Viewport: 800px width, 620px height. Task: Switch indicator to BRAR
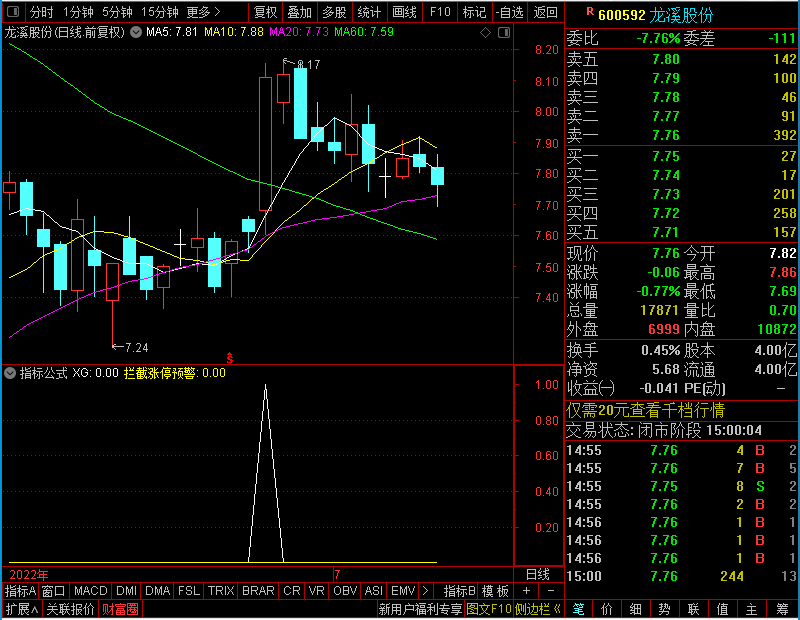[x=258, y=591]
